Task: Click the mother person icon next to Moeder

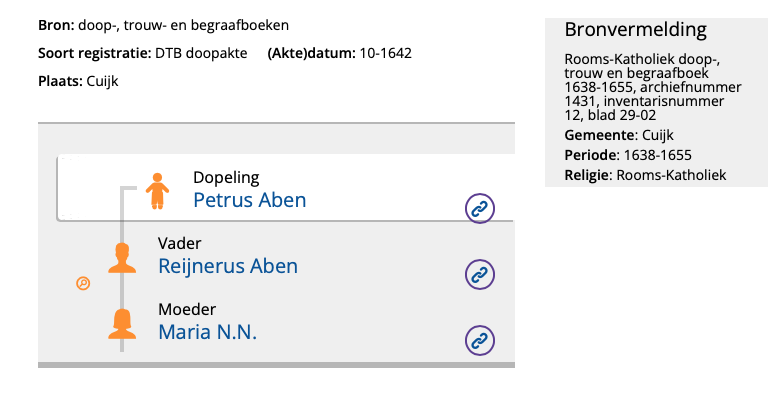Action: click(x=123, y=324)
